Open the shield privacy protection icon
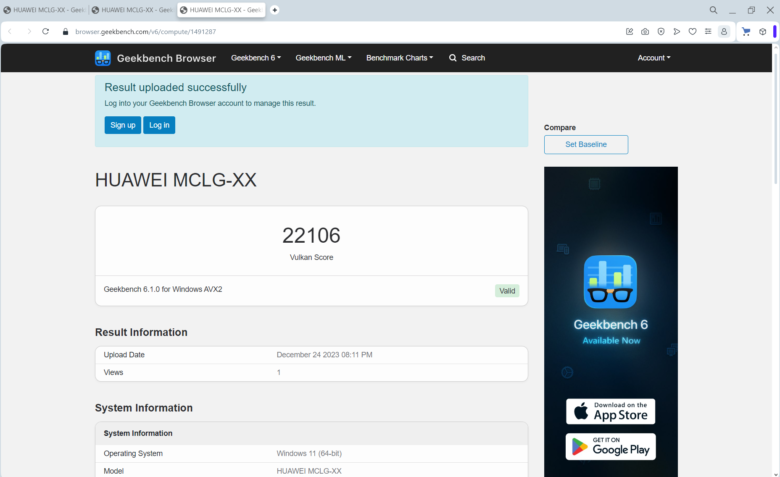This screenshot has width=780, height=477. [x=661, y=31]
